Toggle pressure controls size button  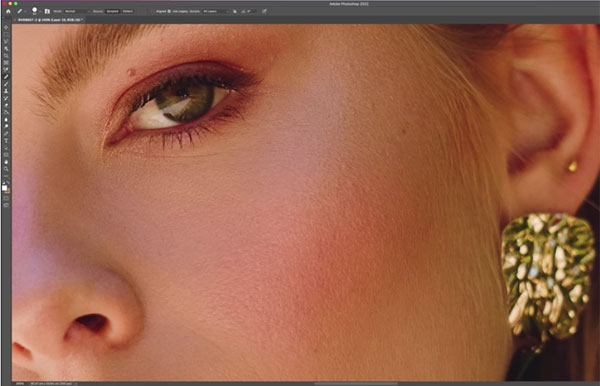(264, 11)
